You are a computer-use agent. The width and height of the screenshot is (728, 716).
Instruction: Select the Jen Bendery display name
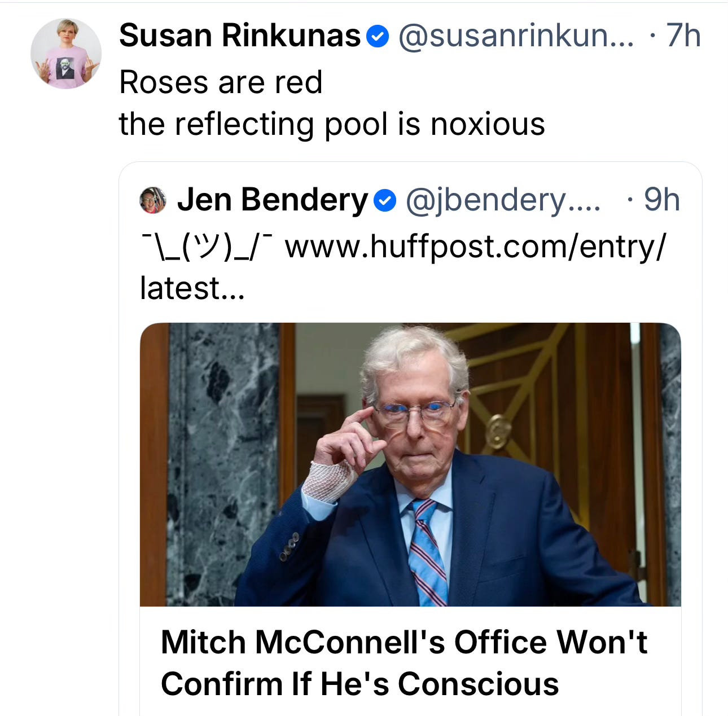pos(273,200)
